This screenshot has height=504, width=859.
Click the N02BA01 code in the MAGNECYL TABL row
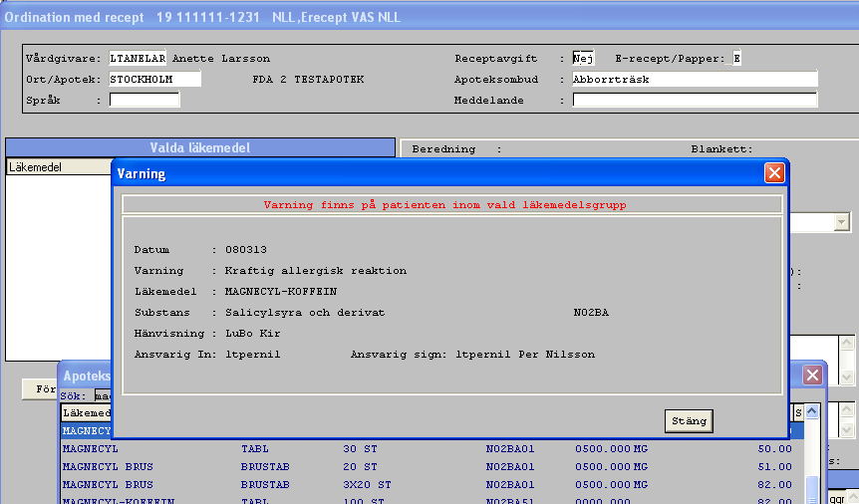point(510,449)
